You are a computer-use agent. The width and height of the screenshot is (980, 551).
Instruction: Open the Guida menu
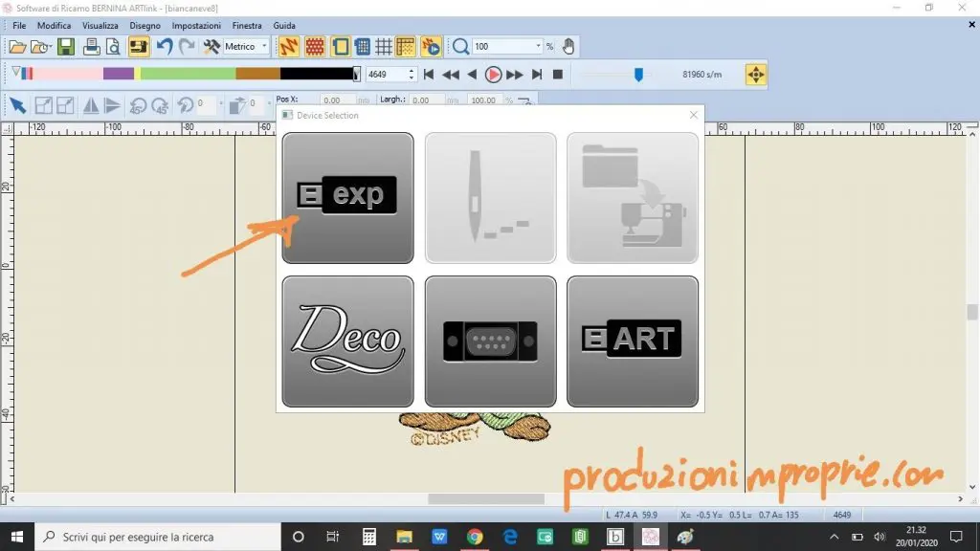[x=283, y=26]
